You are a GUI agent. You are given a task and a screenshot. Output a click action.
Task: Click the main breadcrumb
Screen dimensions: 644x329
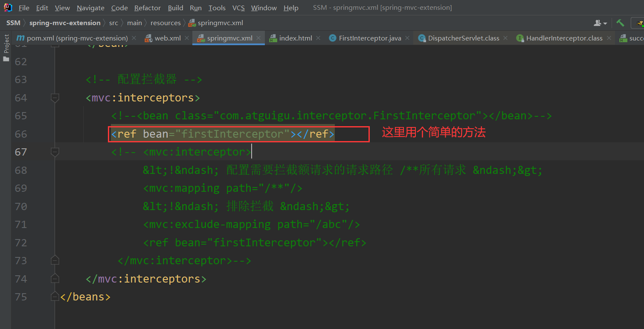click(x=134, y=23)
